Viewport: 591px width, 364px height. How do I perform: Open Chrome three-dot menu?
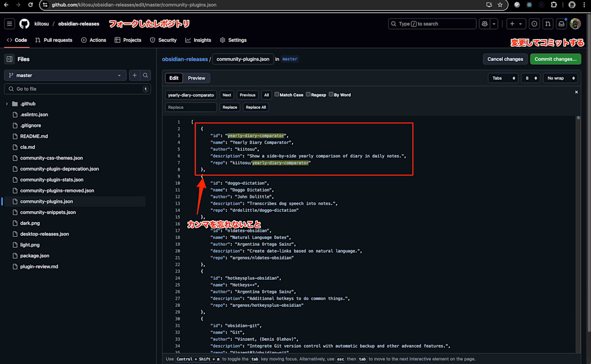click(x=585, y=5)
